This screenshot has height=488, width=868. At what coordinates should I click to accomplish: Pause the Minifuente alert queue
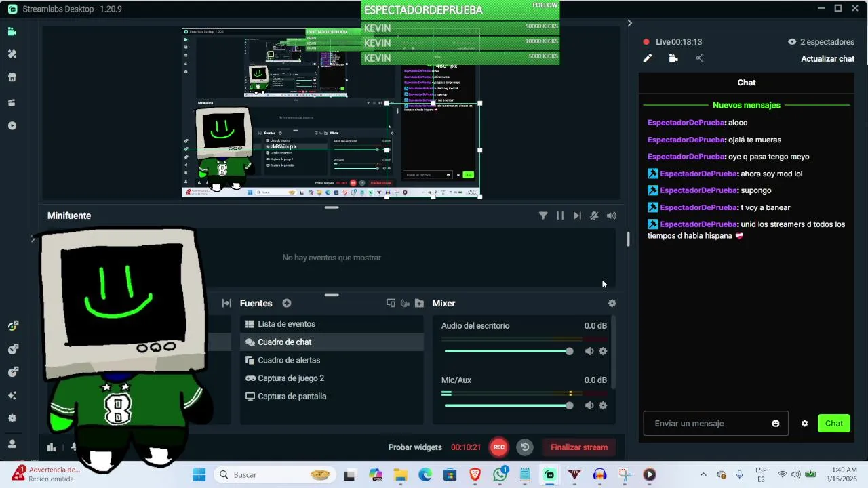click(x=560, y=216)
